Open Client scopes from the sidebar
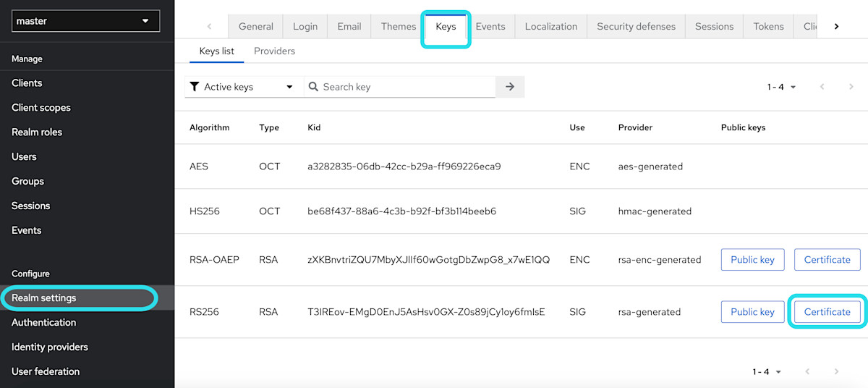The height and width of the screenshot is (388, 868). (41, 107)
